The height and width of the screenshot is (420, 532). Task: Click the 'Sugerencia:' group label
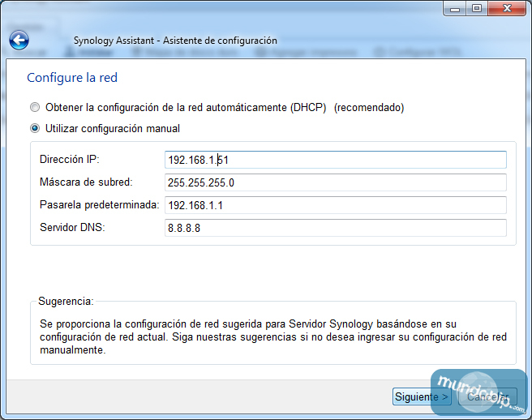[x=66, y=302]
